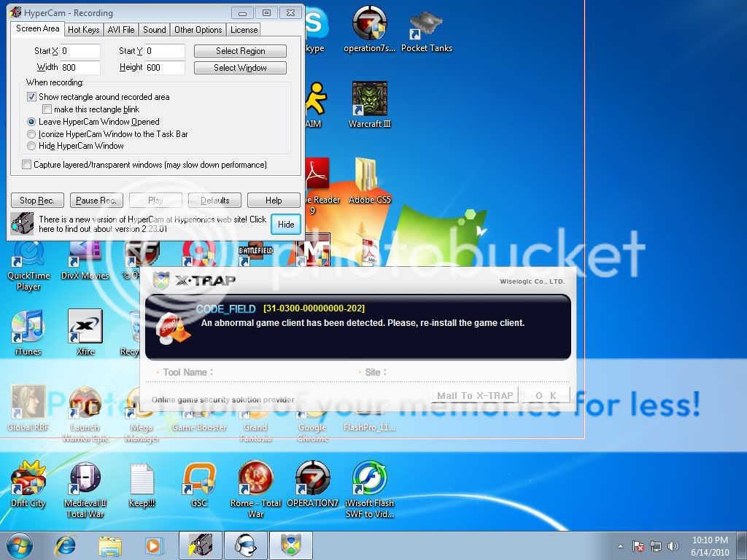Launch Drift City from the desktop
The height and width of the screenshot is (560, 747).
[x=28, y=478]
